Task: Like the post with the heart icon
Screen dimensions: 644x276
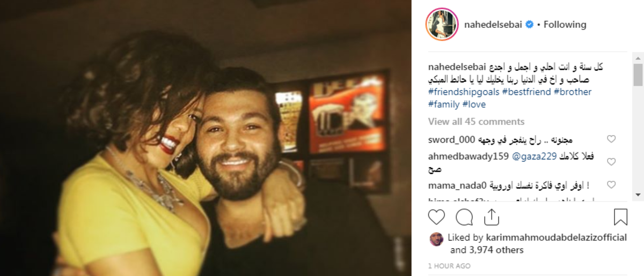Action: [x=437, y=217]
